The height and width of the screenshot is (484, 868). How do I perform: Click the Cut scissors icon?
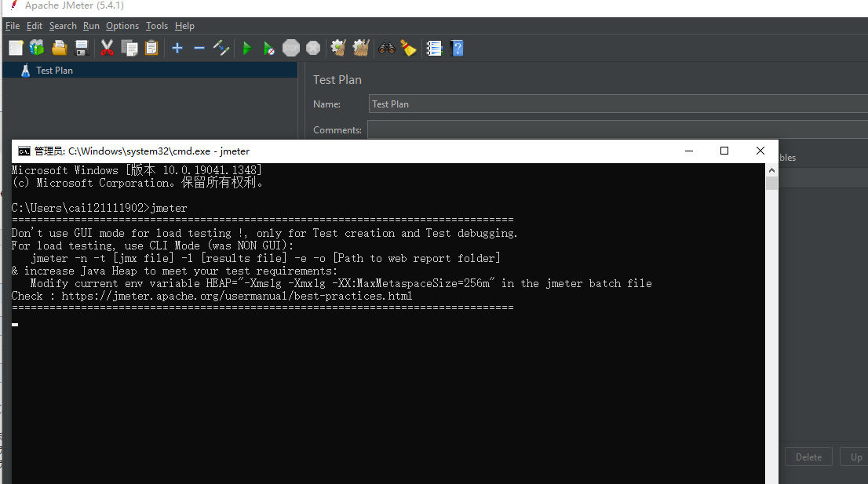(x=107, y=48)
